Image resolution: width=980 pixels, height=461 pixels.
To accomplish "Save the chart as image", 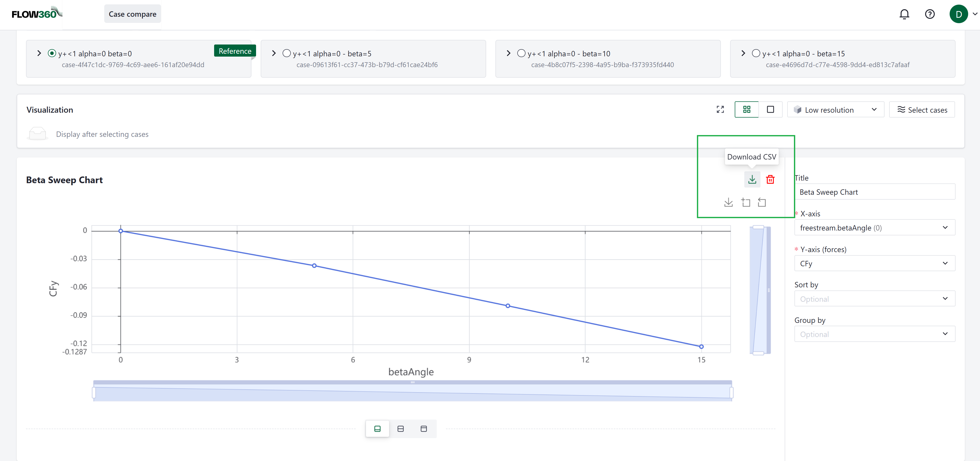I will click(728, 202).
